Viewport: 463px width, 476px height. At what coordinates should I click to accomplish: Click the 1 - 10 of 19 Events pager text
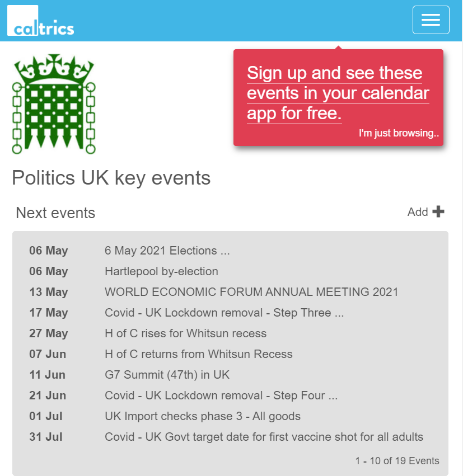point(397,460)
